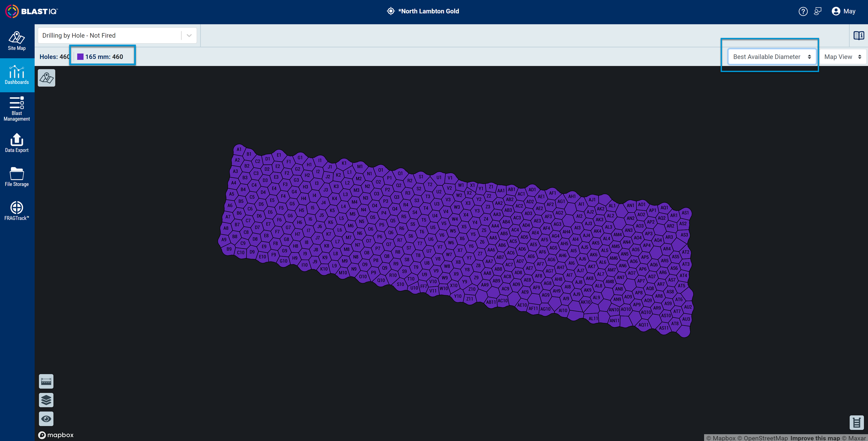Select hole AL11 on the map
The height and width of the screenshot is (441, 868).
[x=593, y=318]
